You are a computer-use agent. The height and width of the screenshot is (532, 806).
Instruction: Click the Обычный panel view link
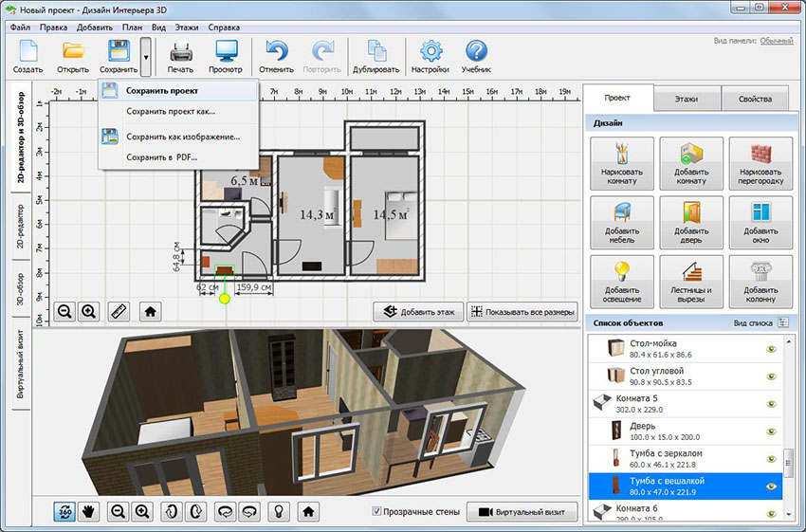[777, 41]
